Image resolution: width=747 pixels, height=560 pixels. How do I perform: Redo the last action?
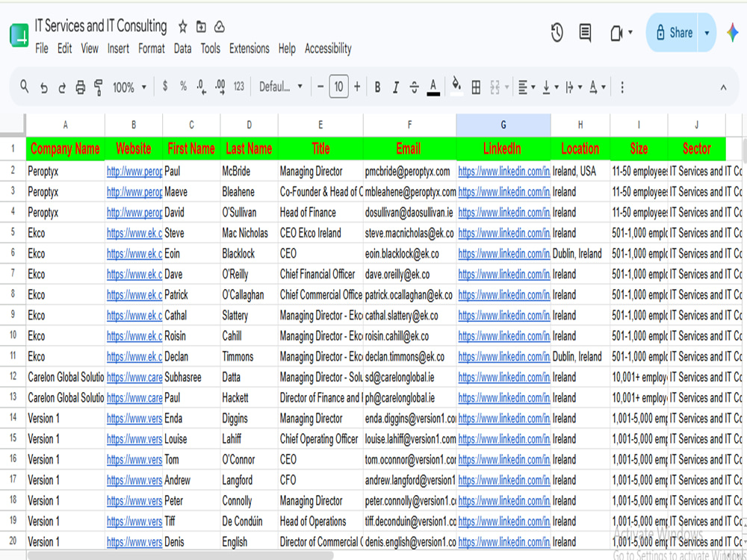[x=62, y=87]
